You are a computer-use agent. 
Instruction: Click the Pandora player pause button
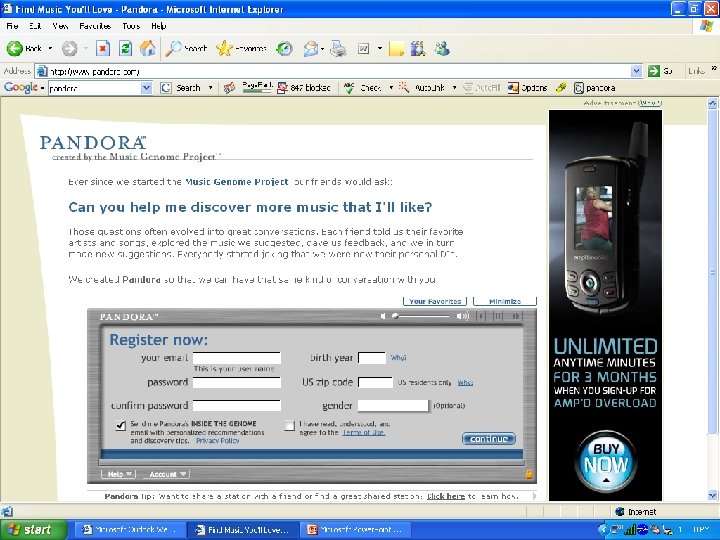point(498,316)
